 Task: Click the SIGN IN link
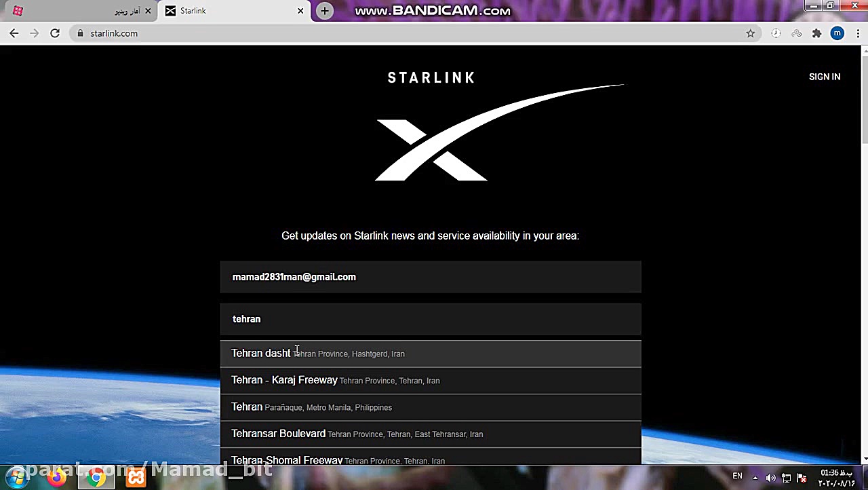point(825,77)
